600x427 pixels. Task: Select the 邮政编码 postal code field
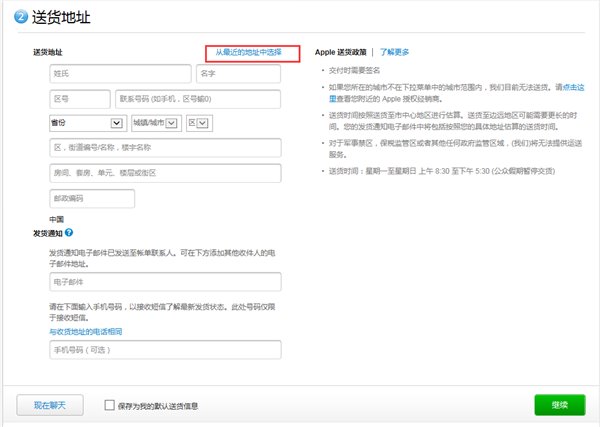[x=91, y=198]
